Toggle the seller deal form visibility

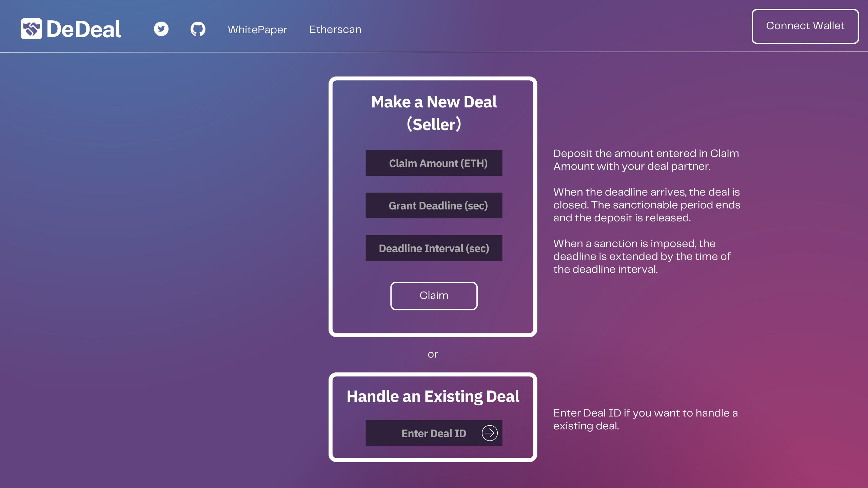coord(434,113)
